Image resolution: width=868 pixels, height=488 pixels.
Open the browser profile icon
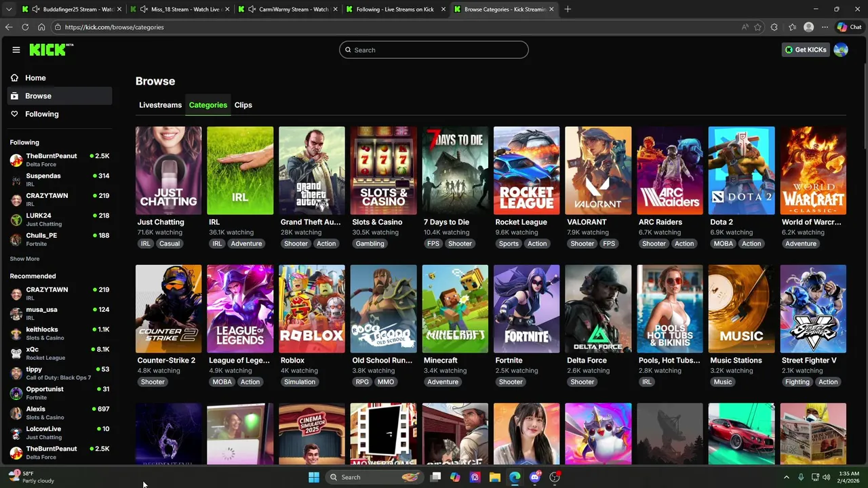pos(808,27)
